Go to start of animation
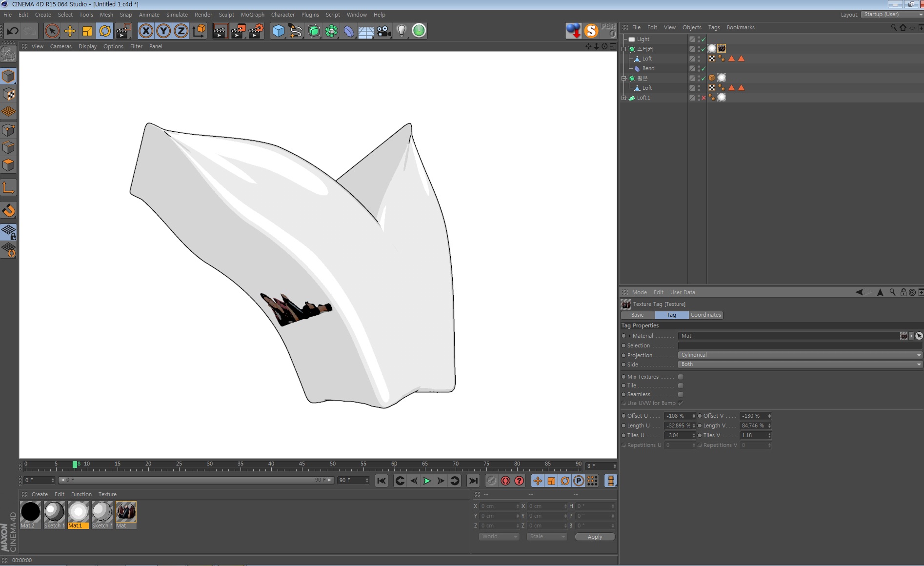Screen dimensions: 924x566 click(382, 481)
